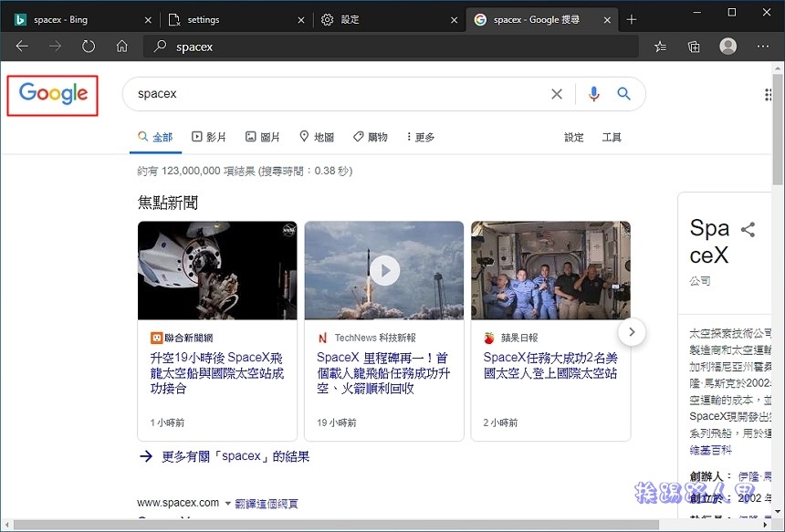Open the browser home page icon
Viewport: 785px width, 532px height.
coord(121,47)
